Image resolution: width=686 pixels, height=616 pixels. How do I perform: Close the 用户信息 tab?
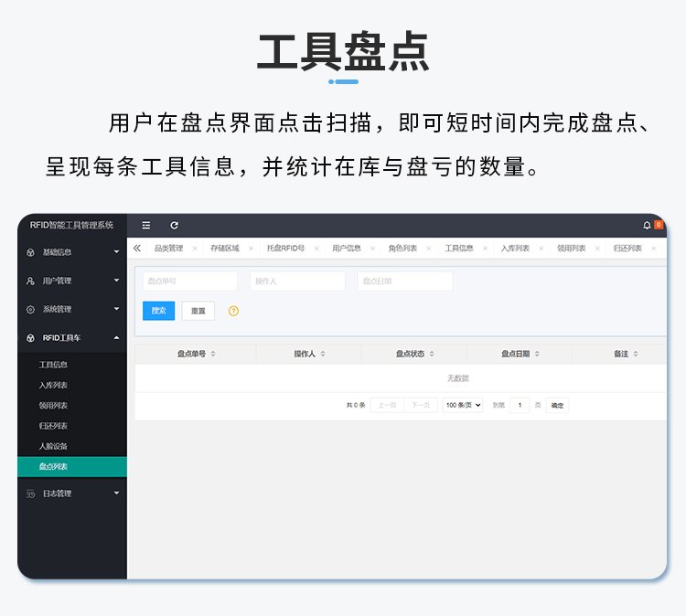pyautogui.click(x=372, y=249)
